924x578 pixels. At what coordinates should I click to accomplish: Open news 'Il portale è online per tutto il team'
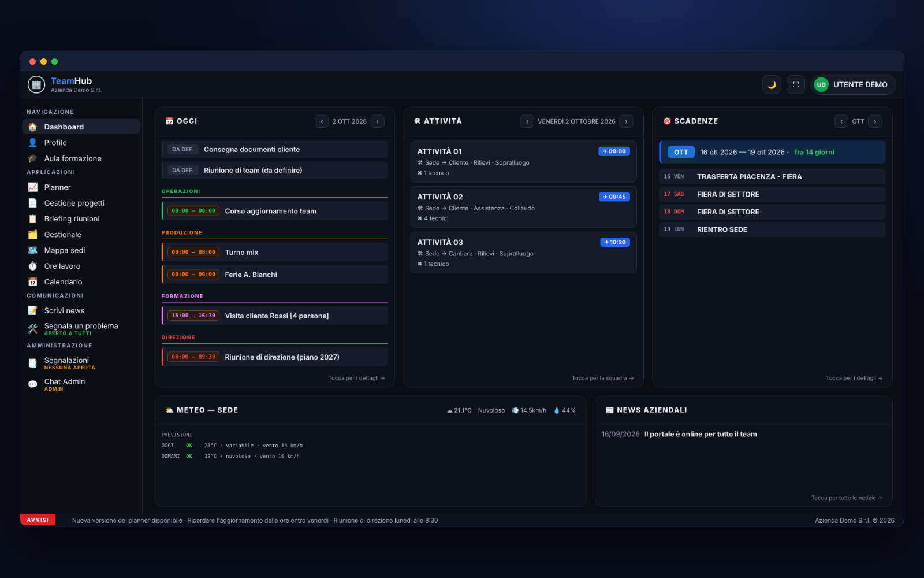tap(701, 434)
